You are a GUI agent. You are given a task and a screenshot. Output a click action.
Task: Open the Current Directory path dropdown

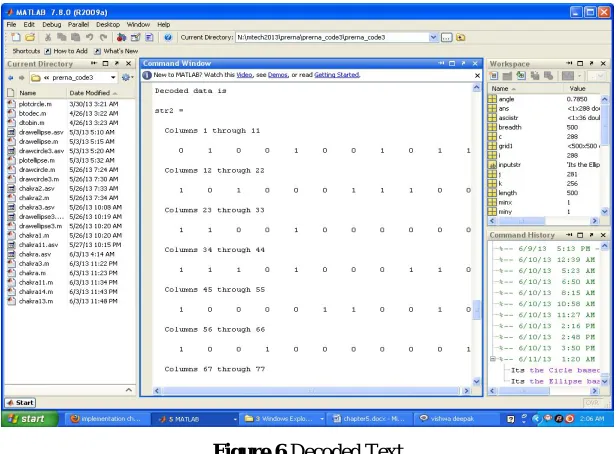(x=433, y=37)
